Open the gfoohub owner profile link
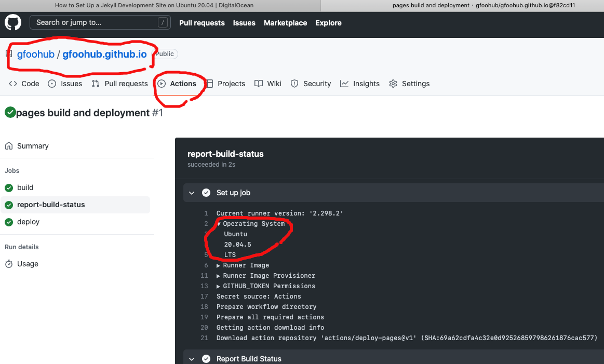Image resolution: width=604 pixels, height=364 pixels. 35,54
